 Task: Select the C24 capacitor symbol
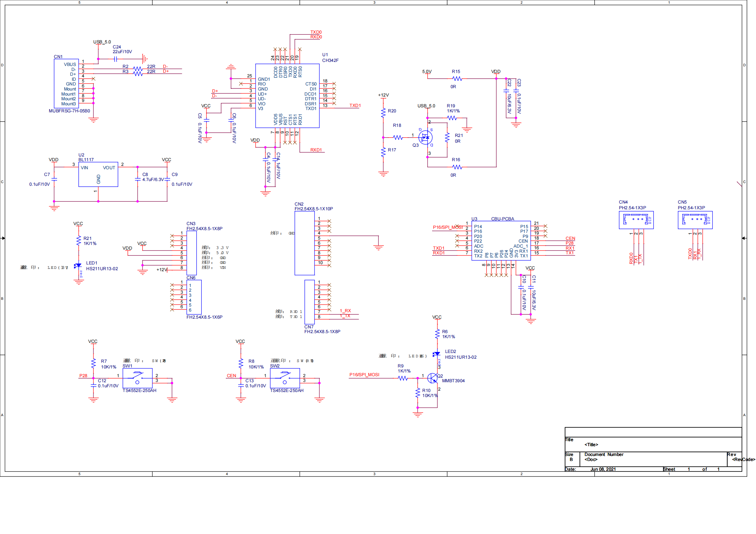(116, 59)
